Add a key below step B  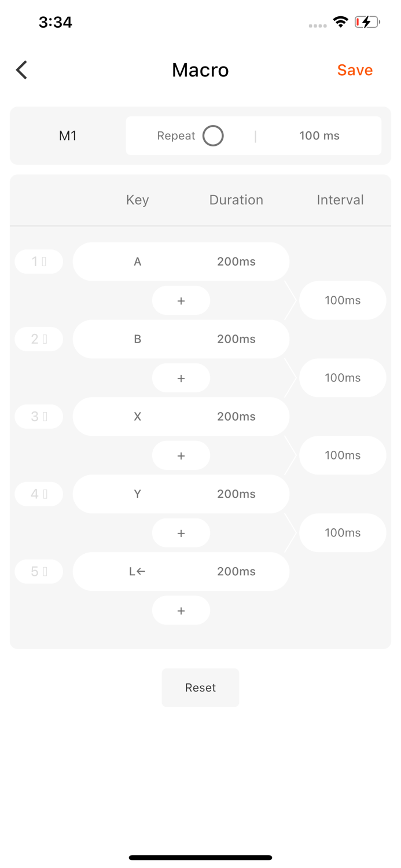[181, 378]
